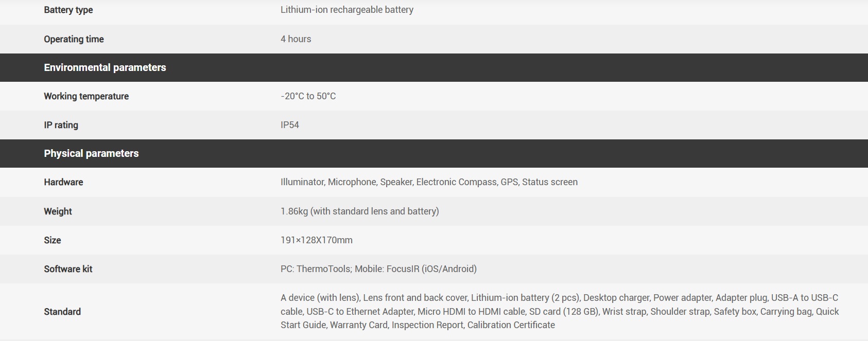
Task: Click the Size row label
Action: pos(52,240)
